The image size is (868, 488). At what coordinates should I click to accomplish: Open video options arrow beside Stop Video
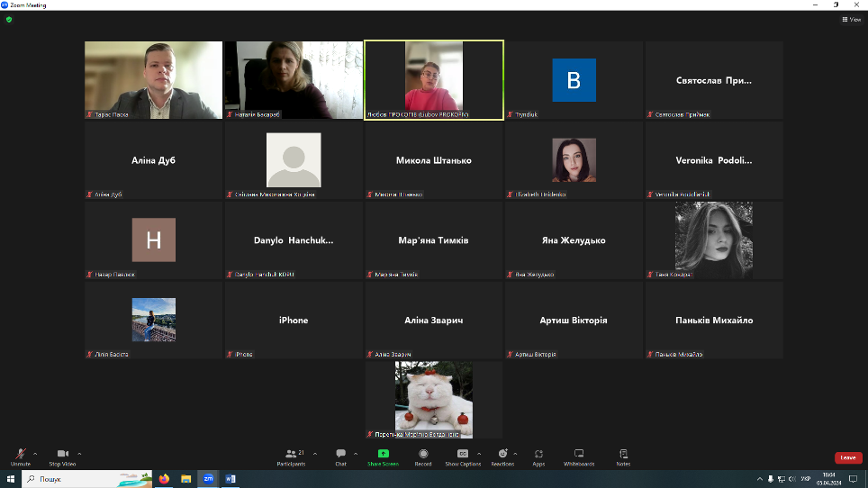coord(79,453)
